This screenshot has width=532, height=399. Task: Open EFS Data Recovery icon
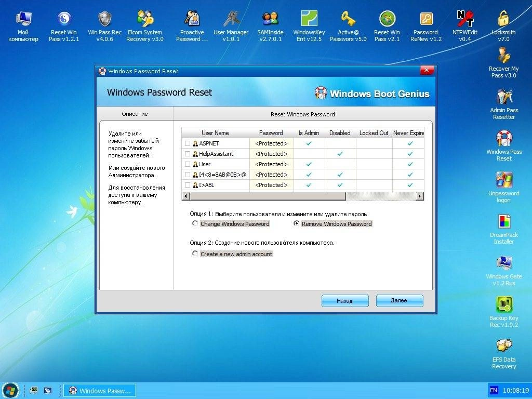point(504,353)
